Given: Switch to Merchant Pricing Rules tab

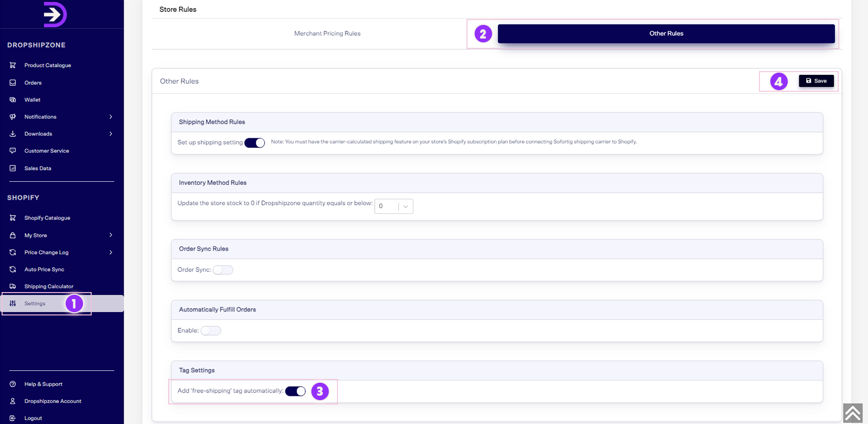Looking at the screenshot, I should click(327, 34).
